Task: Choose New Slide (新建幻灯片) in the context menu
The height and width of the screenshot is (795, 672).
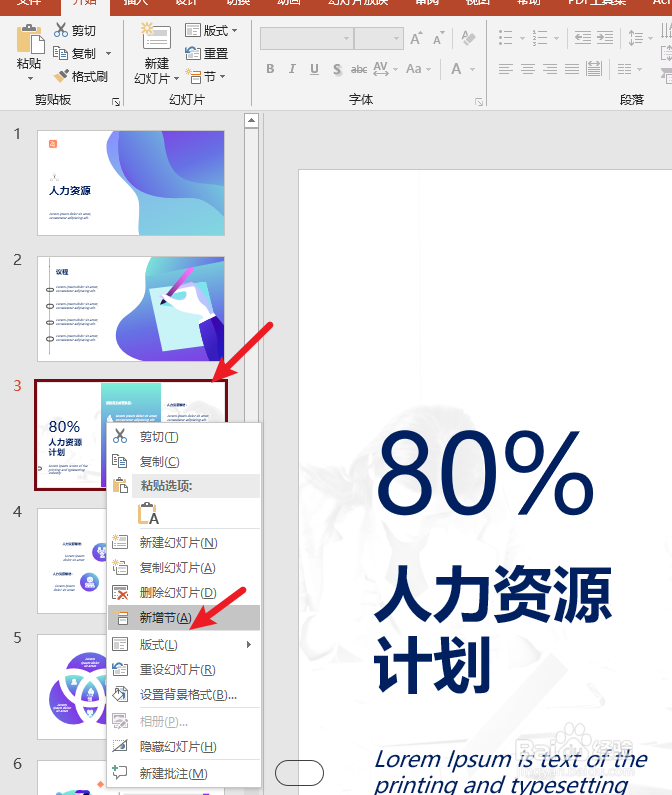Action: pos(184,543)
